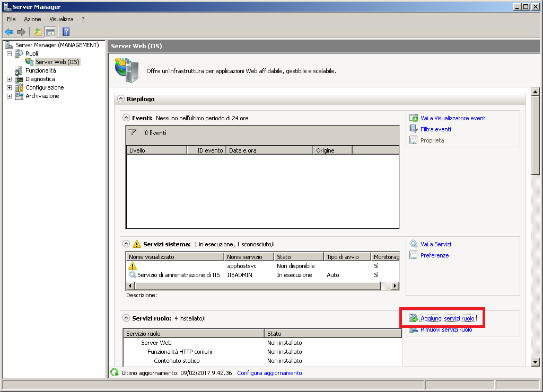543x392 pixels.
Task: Click the green refresh icon in status bar
Action: click(x=115, y=372)
